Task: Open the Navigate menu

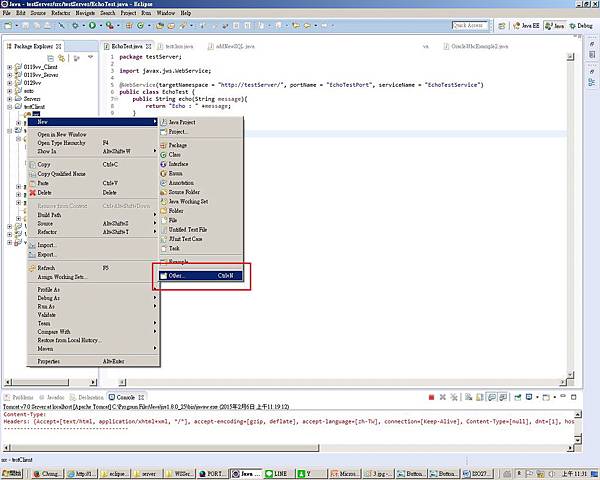Action: (x=85, y=13)
